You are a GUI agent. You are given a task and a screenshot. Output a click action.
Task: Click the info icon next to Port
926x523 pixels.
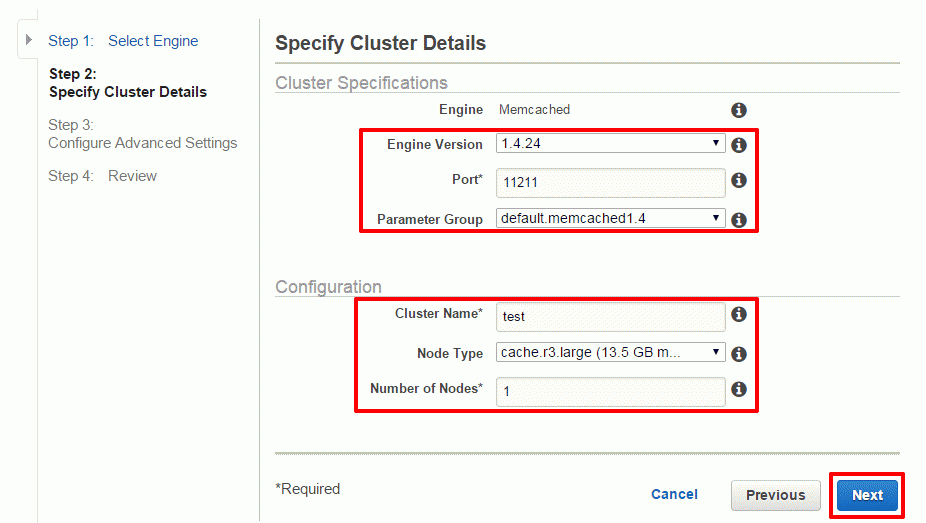point(738,180)
